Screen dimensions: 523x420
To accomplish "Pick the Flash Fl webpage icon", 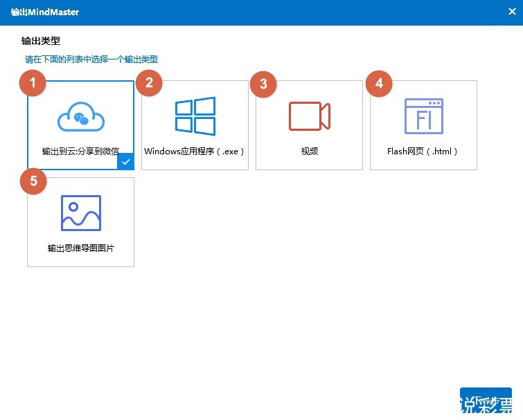I will 424,116.
